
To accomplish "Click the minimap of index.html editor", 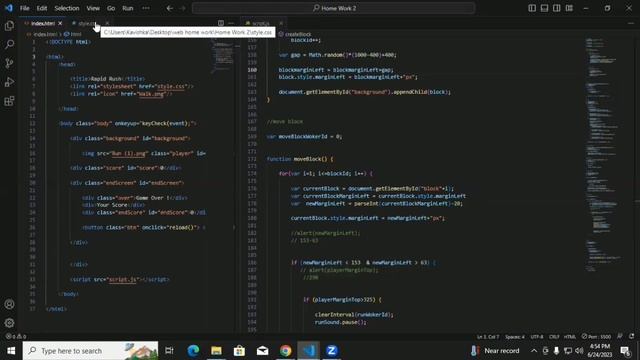I will (x=223, y=57).
